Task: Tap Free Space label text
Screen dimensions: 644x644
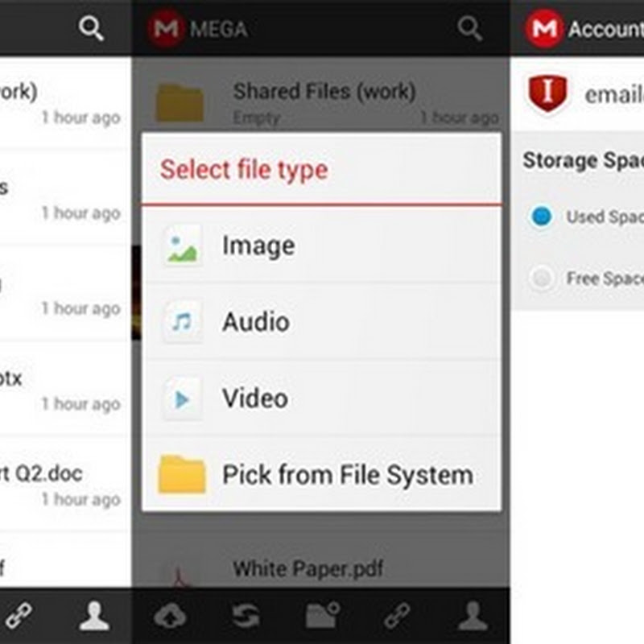Action: click(x=605, y=279)
